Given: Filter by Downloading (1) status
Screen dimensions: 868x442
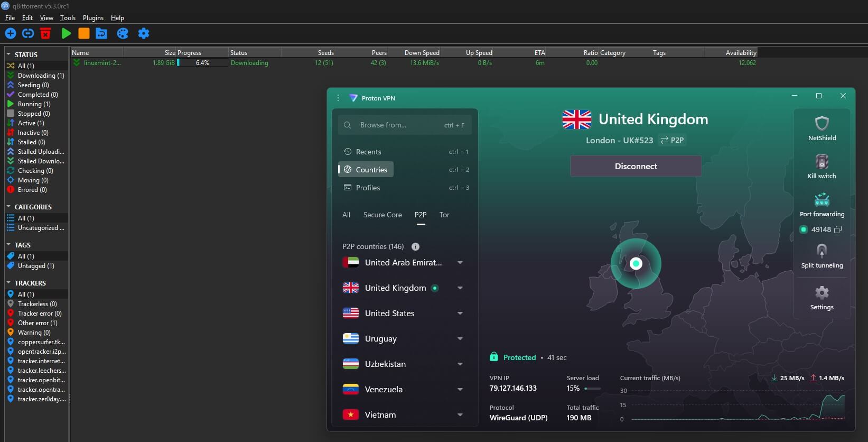Looking at the screenshot, I should 36,76.
